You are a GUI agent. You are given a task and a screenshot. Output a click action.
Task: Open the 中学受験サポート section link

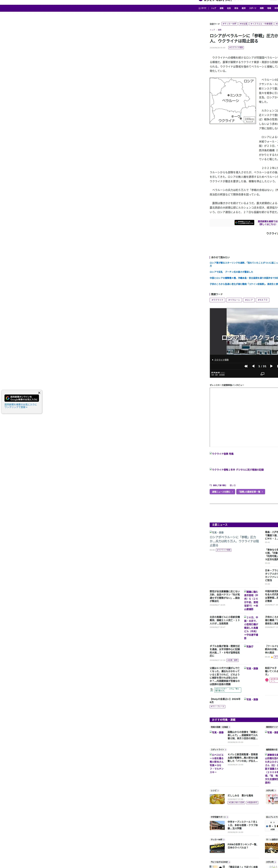click(220, 817)
